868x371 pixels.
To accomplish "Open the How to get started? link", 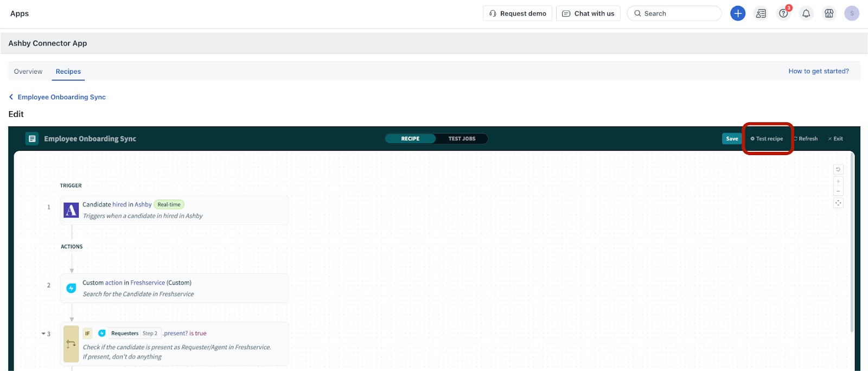I will pos(819,71).
